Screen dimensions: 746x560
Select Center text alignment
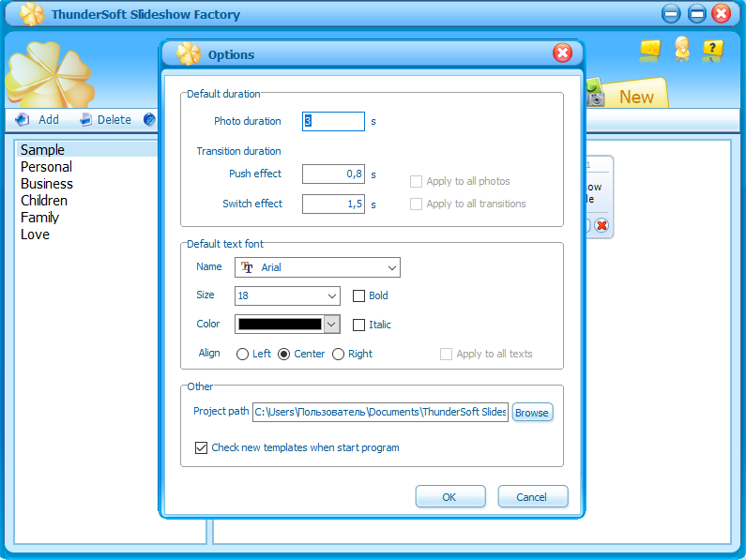click(283, 354)
